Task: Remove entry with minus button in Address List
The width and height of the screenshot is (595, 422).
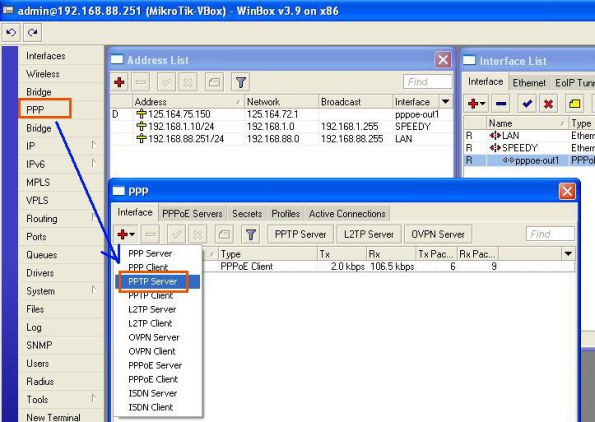Action: point(140,82)
